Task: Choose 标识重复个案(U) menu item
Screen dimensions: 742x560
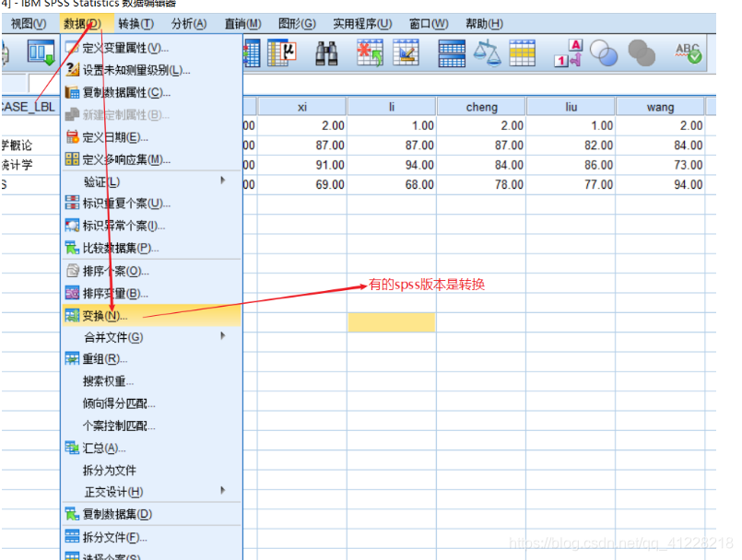Action: tap(151, 204)
